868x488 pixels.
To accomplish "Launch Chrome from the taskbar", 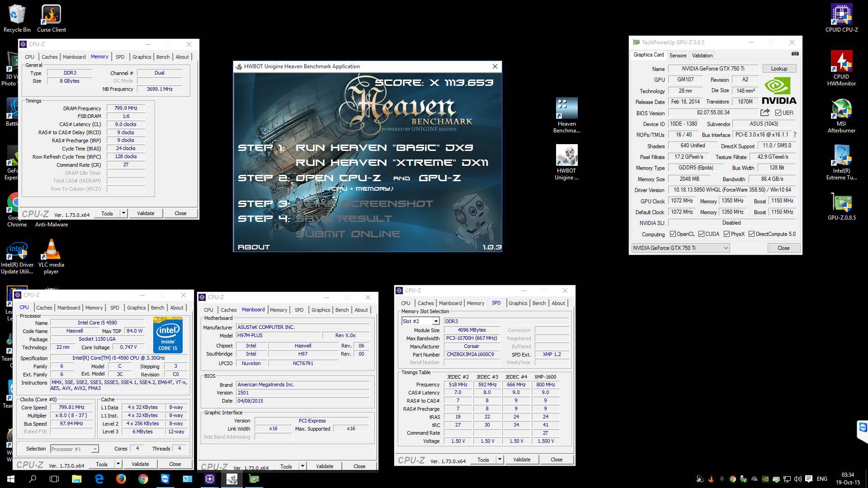I will point(143,479).
